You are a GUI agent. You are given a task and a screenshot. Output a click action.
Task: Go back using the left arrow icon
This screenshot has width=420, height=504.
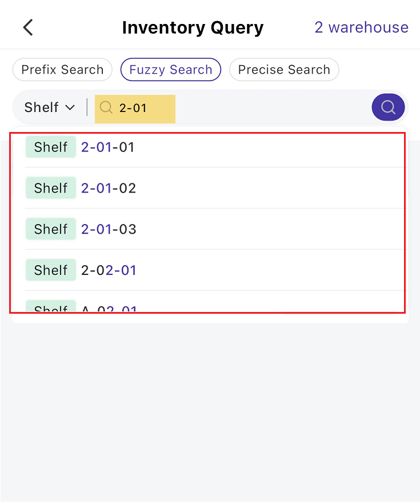pyautogui.click(x=28, y=27)
